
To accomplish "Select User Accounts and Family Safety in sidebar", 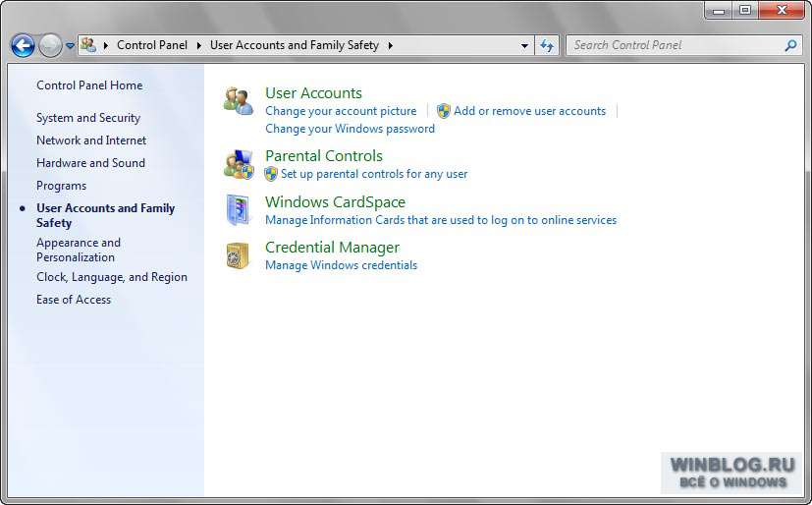I will [105, 215].
